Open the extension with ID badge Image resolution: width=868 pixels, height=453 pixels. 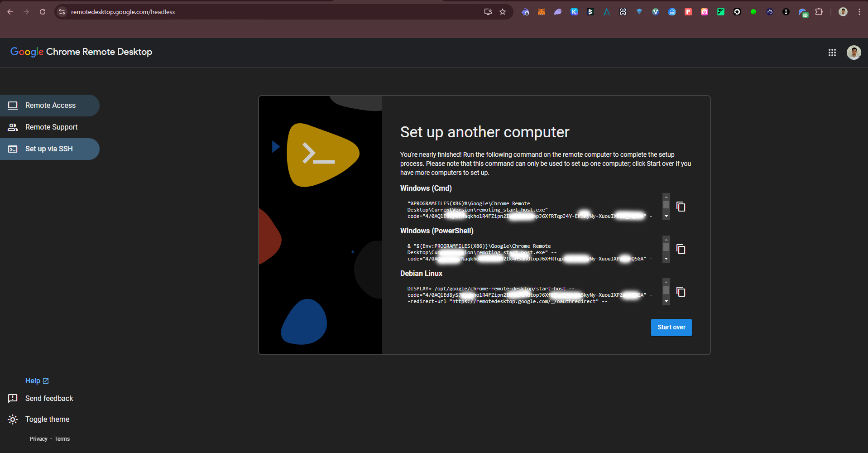point(803,13)
